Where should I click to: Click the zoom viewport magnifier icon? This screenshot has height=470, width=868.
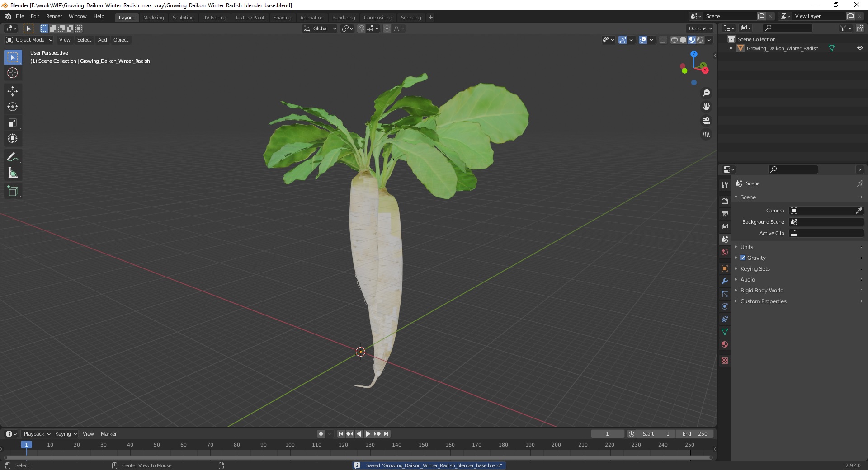(706, 93)
